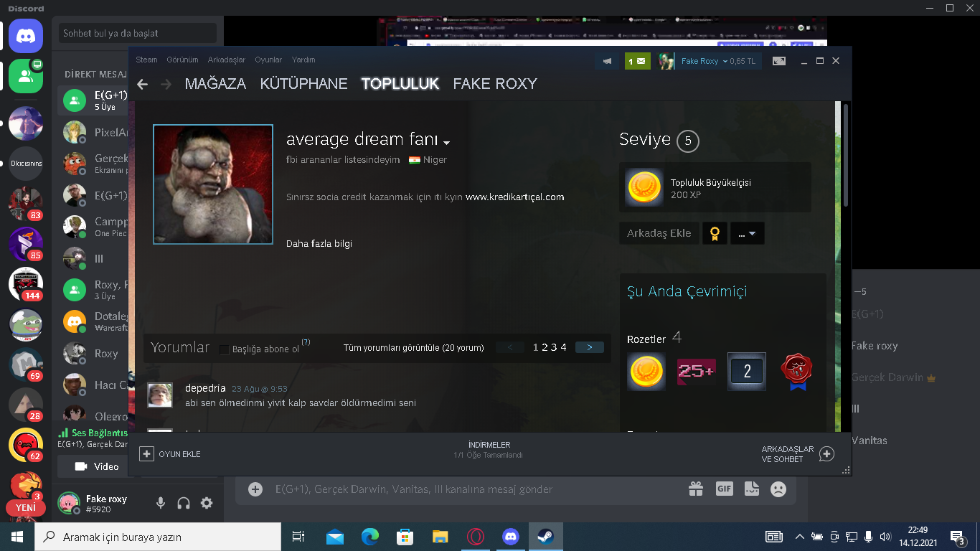This screenshot has width=980, height=551.
Task: Click the profile avatar picture
Action: pyautogui.click(x=213, y=184)
